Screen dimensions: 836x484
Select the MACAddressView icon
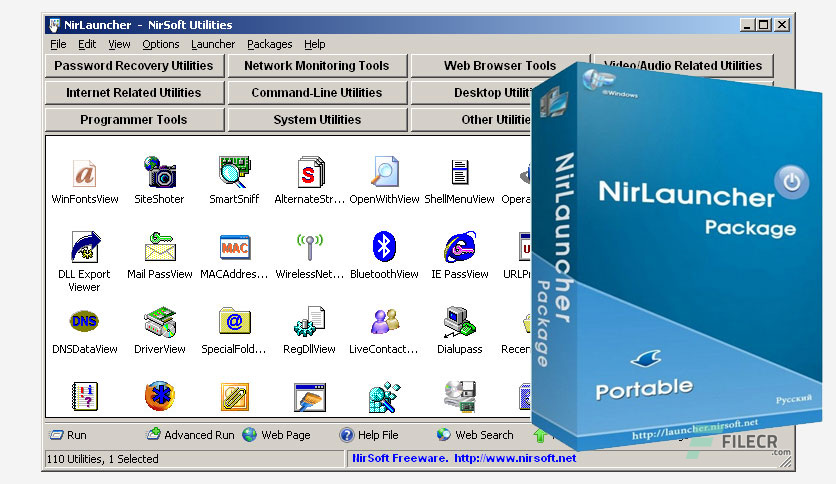click(x=234, y=247)
